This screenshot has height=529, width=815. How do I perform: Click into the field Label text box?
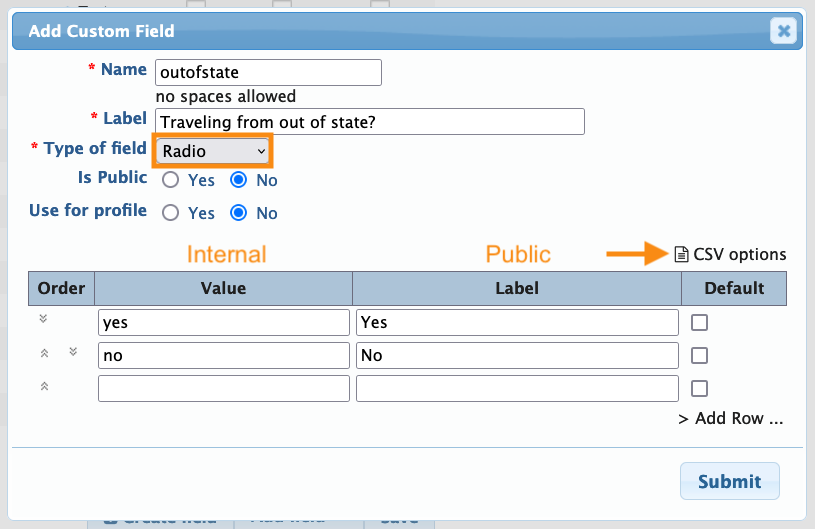[369, 122]
